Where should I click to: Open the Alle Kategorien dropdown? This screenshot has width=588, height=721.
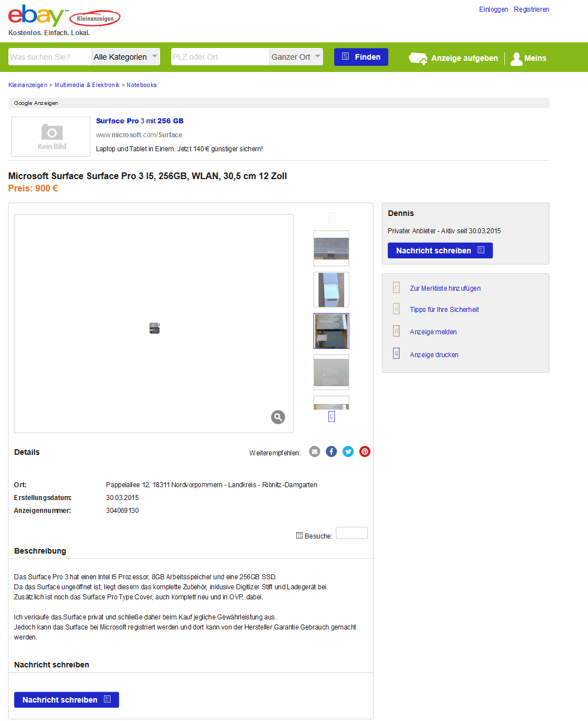pos(126,57)
